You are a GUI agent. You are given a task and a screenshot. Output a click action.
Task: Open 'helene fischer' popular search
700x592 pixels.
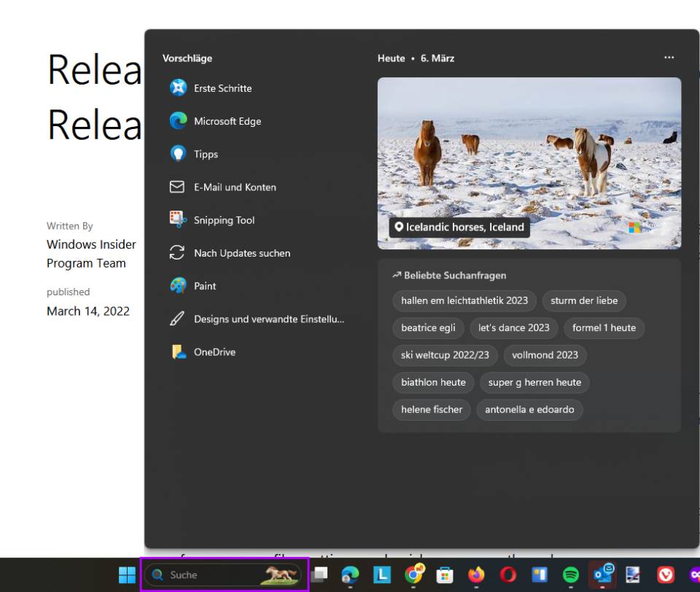[431, 410]
